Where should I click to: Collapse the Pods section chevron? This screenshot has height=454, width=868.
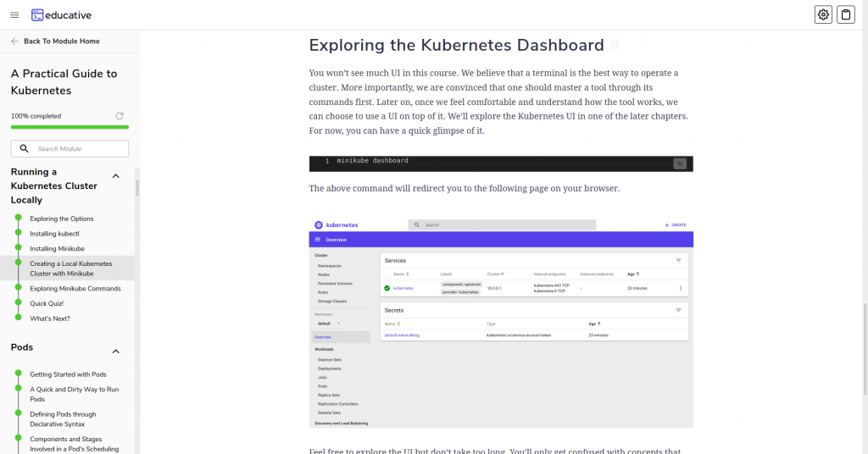click(115, 352)
